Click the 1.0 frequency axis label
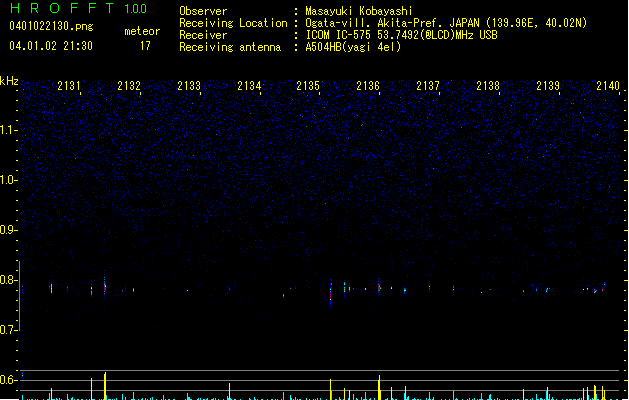Image resolution: width=629 pixels, height=400 pixels. [8, 180]
